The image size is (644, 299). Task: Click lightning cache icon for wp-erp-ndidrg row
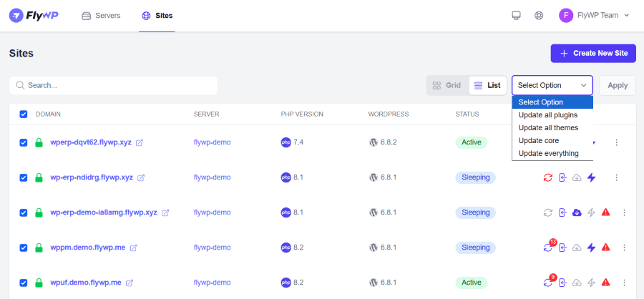[x=591, y=178]
